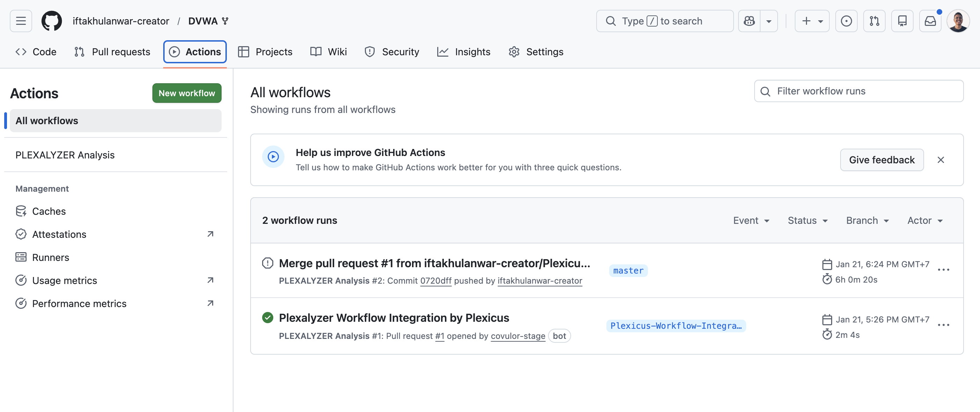Click the Filter workflow runs search field
Screen dimensions: 980x412
click(858, 91)
